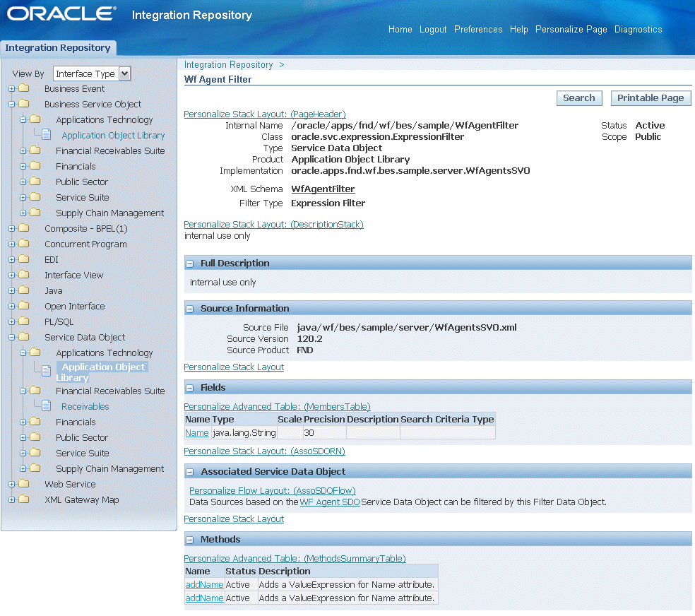
Task: Click the Concurrent Program folder icon
Action: [24, 244]
